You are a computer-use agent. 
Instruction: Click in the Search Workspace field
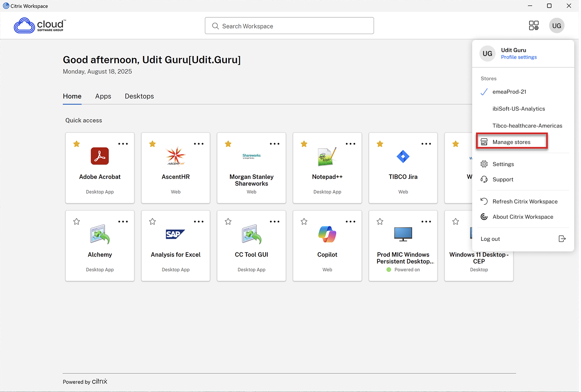(289, 26)
